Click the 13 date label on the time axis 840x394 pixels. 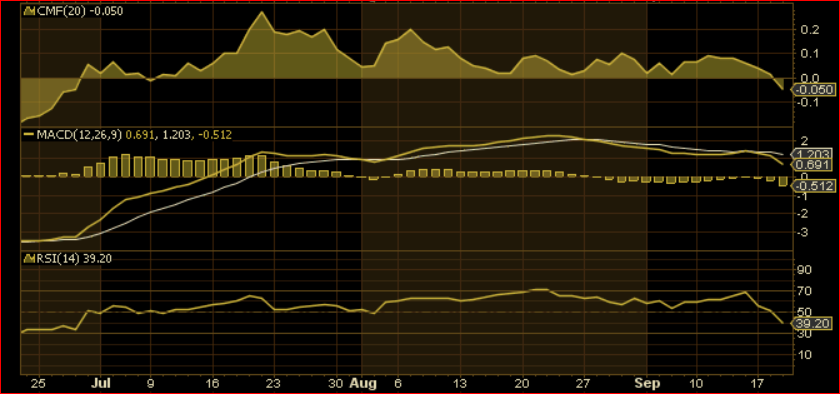click(461, 384)
